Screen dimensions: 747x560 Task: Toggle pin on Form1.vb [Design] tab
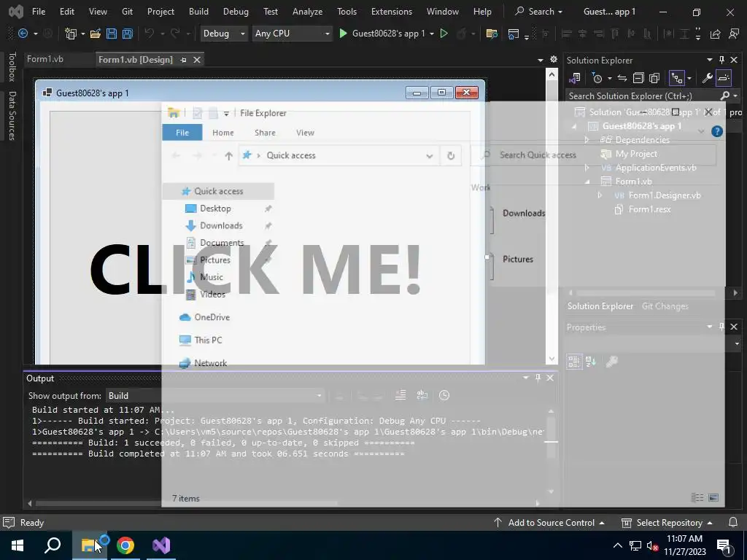tap(183, 60)
